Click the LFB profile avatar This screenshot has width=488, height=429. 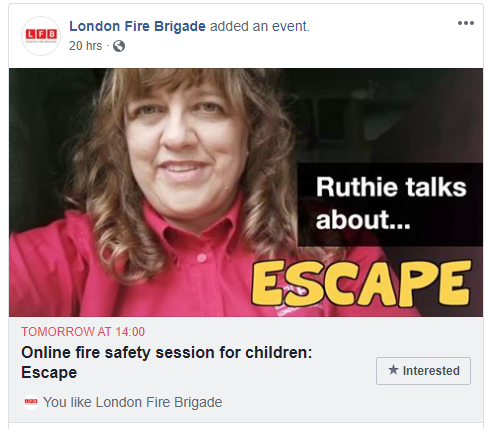coord(41,36)
